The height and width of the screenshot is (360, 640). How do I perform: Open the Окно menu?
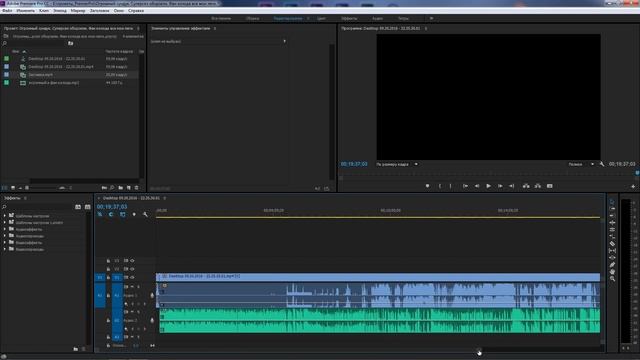(x=119, y=11)
